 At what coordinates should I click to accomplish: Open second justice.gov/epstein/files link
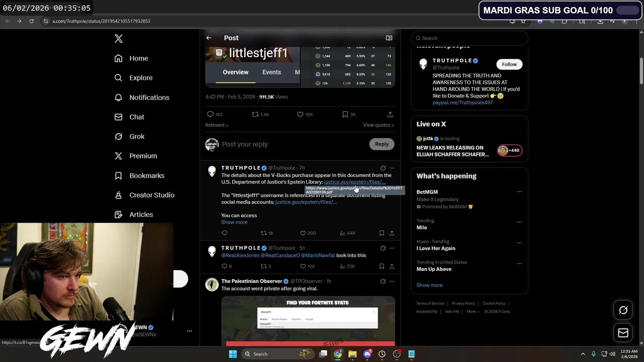pos(306,202)
